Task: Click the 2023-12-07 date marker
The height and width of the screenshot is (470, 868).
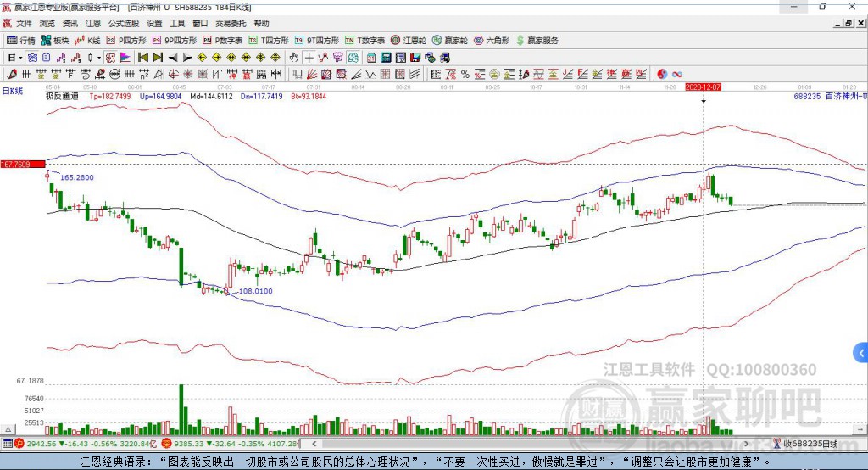Action: click(x=703, y=87)
